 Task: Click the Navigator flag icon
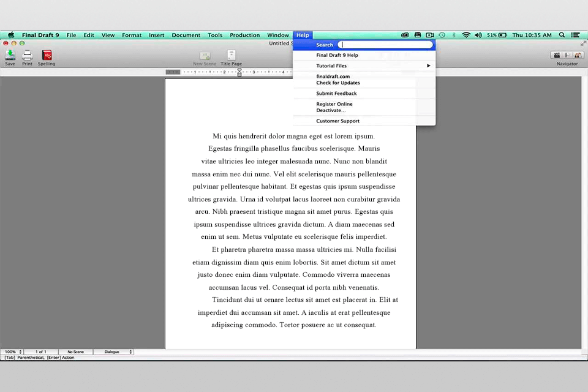coord(567,55)
